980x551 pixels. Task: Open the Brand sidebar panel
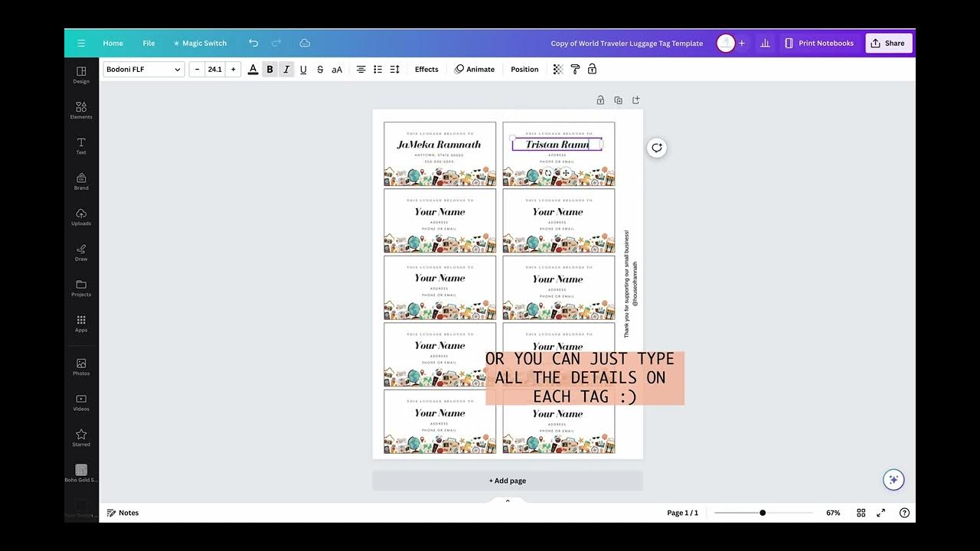(x=81, y=181)
